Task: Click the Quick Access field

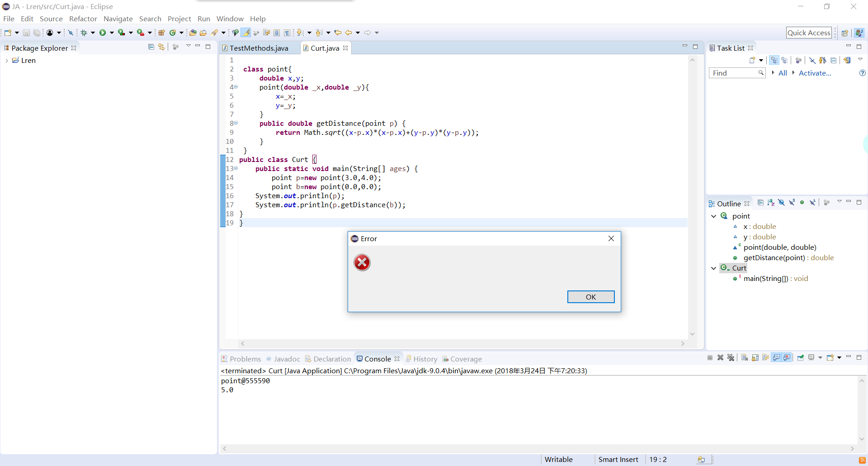Action: [809, 33]
